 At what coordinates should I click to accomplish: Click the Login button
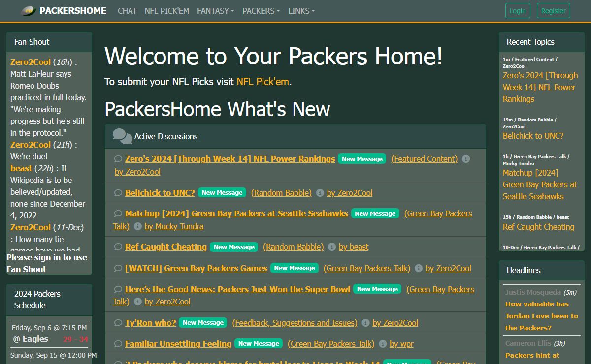point(518,11)
